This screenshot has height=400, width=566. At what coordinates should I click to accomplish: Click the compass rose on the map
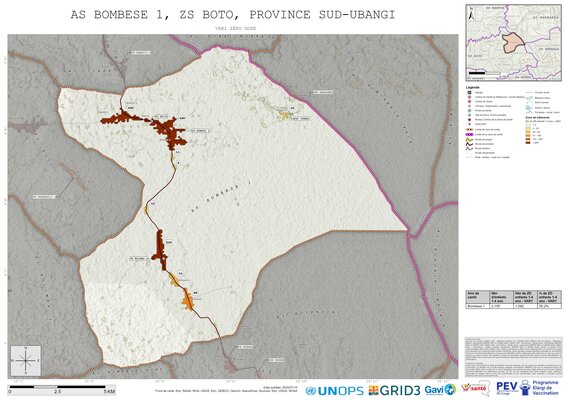point(26,360)
